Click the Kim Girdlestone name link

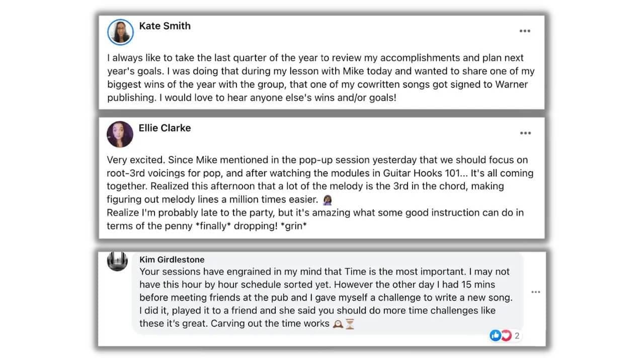coord(172,260)
